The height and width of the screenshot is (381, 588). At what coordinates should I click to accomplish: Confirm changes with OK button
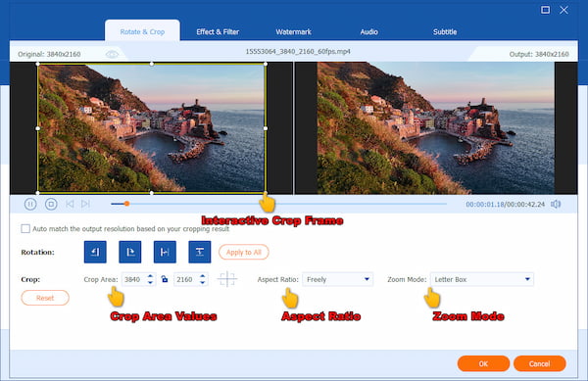pyautogui.click(x=483, y=363)
